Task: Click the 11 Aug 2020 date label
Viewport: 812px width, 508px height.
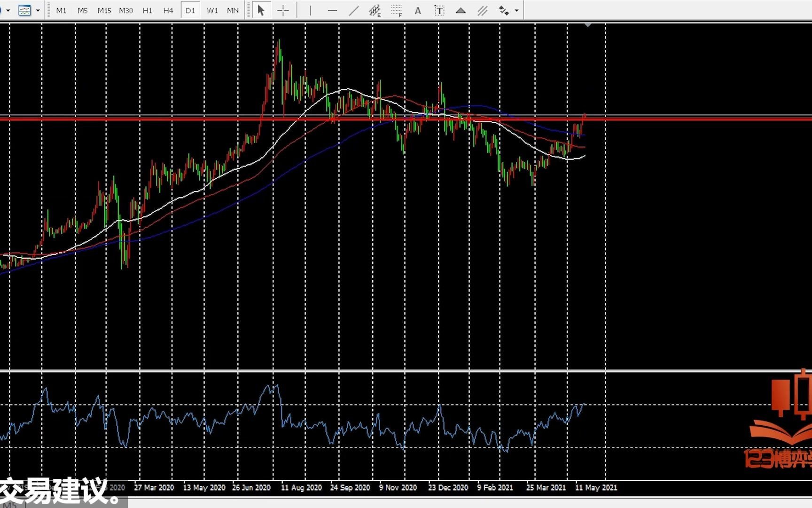Action: [301, 488]
